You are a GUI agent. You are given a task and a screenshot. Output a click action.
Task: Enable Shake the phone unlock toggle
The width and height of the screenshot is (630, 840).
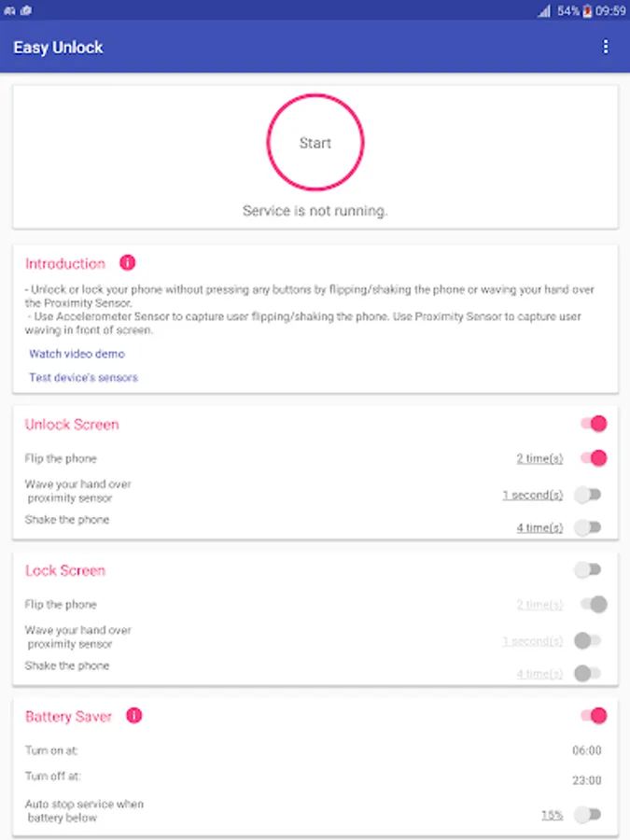coord(588,527)
